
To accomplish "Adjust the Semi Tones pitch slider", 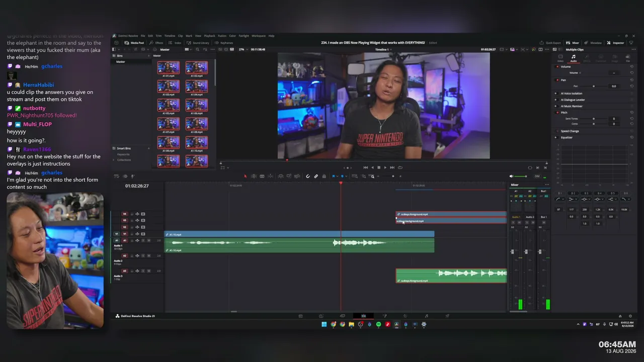I will click(x=594, y=119).
